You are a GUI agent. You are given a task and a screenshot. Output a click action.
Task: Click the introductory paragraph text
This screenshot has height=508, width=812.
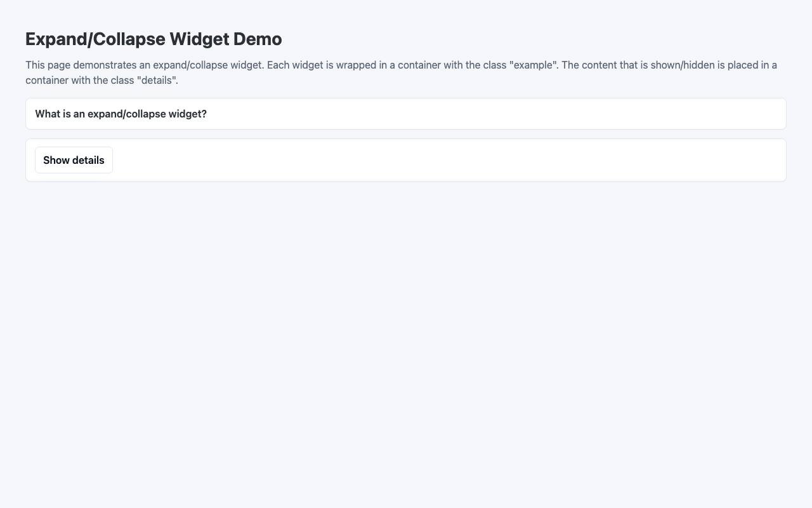pyautogui.click(x=381, y=72)
